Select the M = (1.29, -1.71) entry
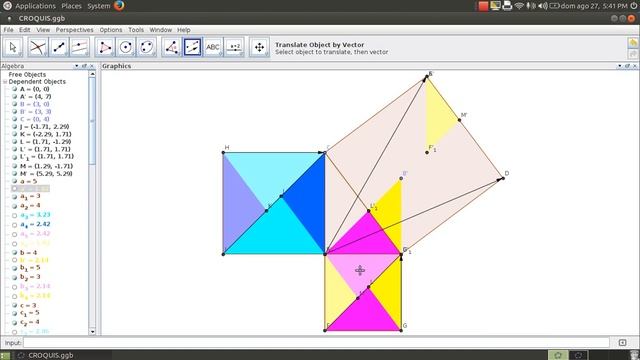640x360 pixels. [x=46, y=166]
